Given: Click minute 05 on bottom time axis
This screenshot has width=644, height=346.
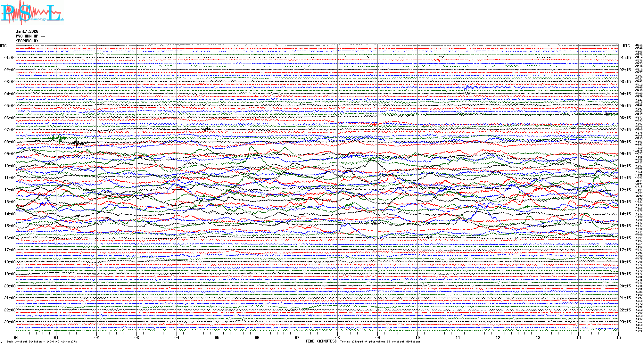Looking at the screenshot, I should (217, 338).
